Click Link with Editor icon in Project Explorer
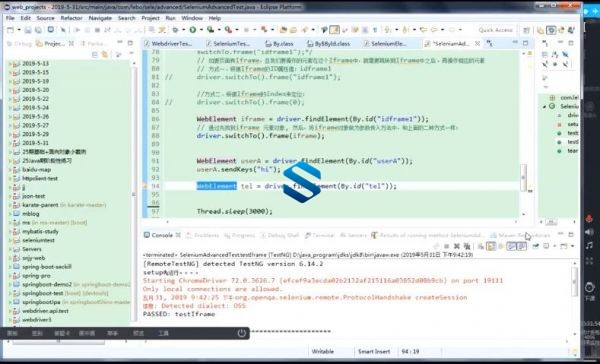Viewport: 600px width, 364px height. pos(104,55)
